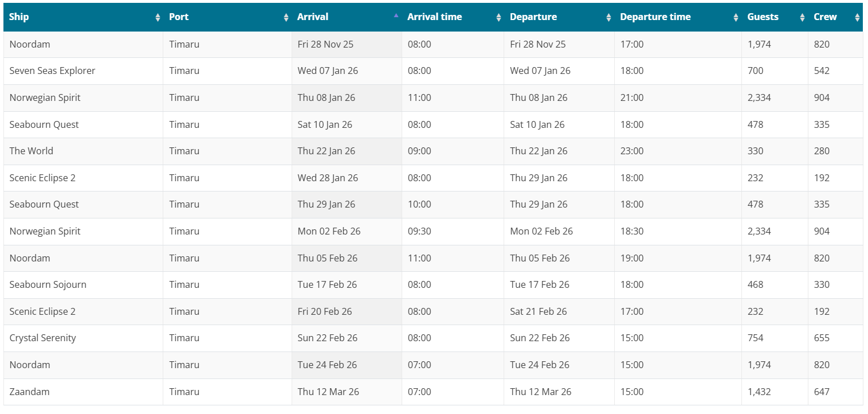868x414 pixels.
Task: Click departure date Sat 21 Feb 26
Action: (x=538, y=312)
